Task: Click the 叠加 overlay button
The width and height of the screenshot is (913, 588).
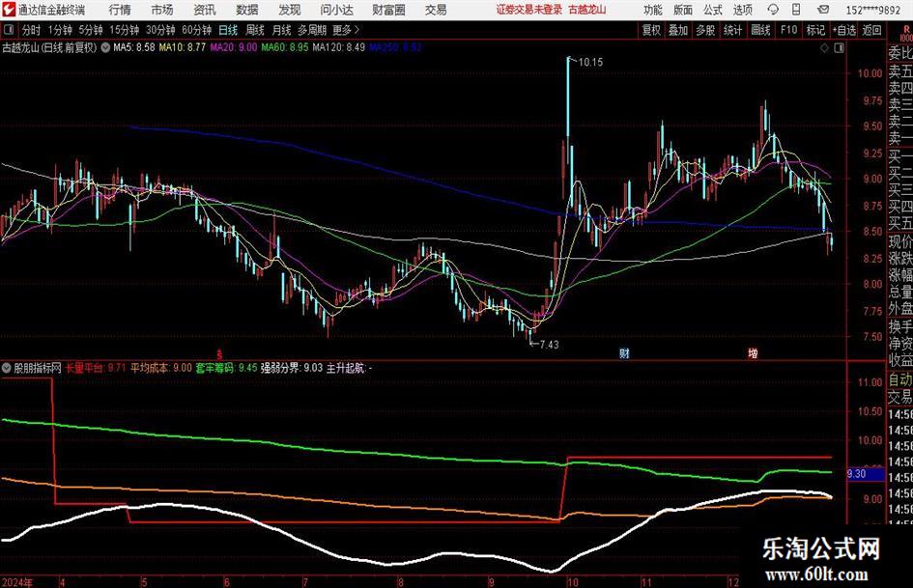Action: (678, 30)
